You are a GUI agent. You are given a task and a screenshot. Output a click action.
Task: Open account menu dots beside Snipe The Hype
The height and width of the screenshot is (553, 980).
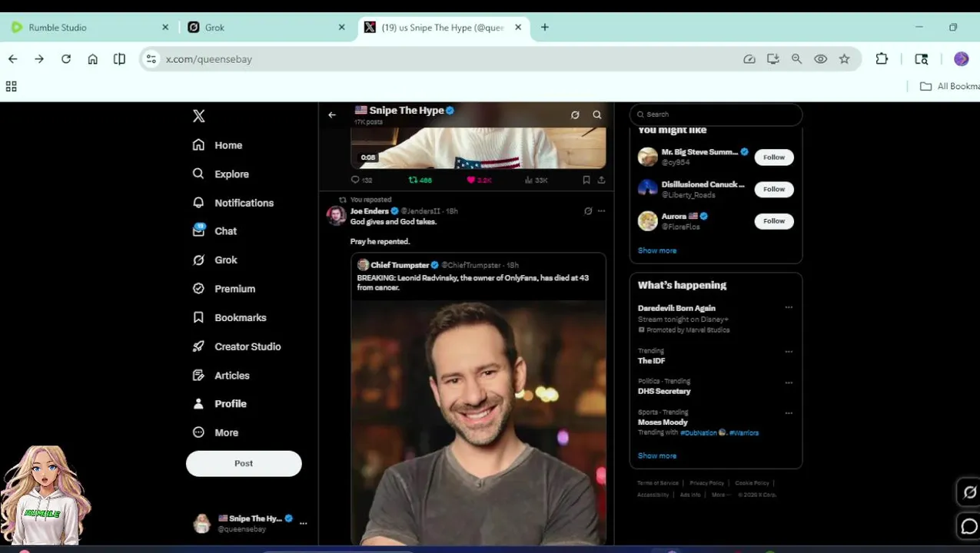tap(303, 523)
